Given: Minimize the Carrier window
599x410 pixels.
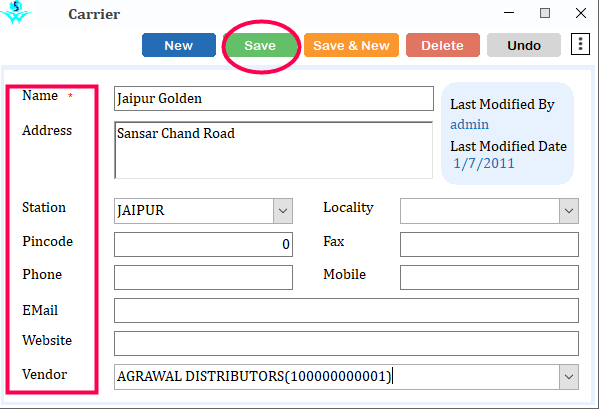Looking at the screenshot, I should point(509,13).
